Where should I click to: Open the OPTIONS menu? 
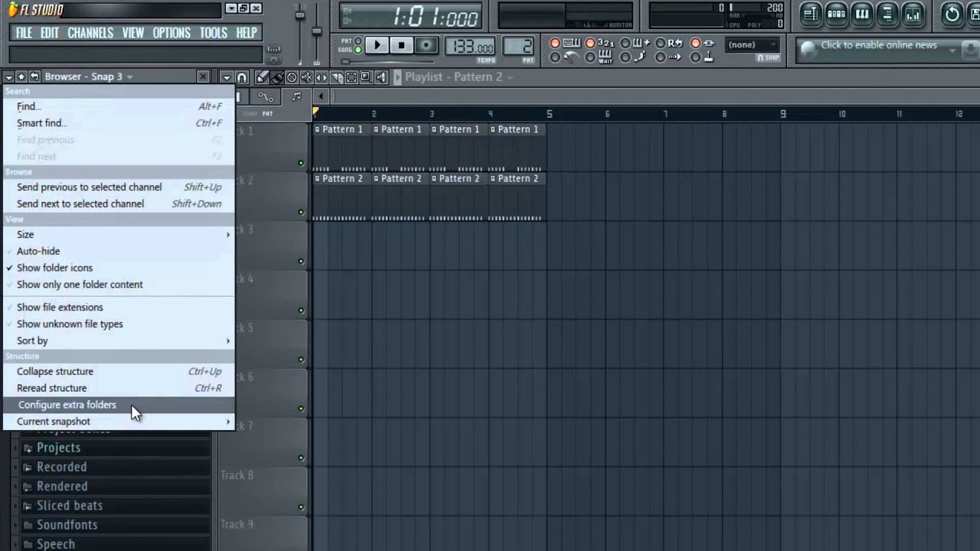click(171, 33)
